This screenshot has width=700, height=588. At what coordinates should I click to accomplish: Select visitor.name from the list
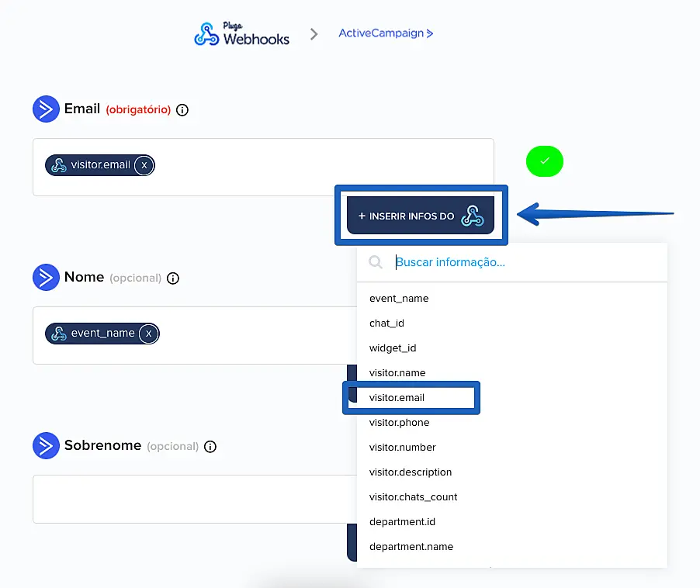click(x=397, y=373)
